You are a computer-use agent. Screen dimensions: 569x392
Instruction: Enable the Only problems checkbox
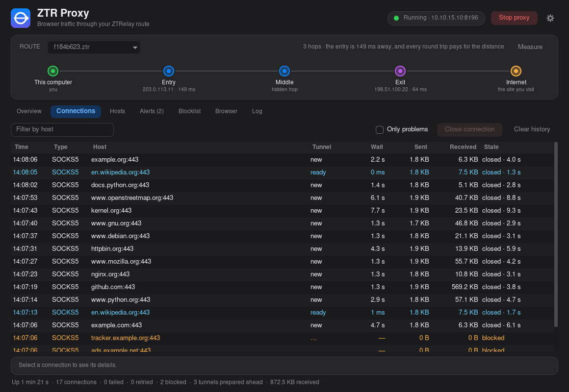tap(380, 130)
